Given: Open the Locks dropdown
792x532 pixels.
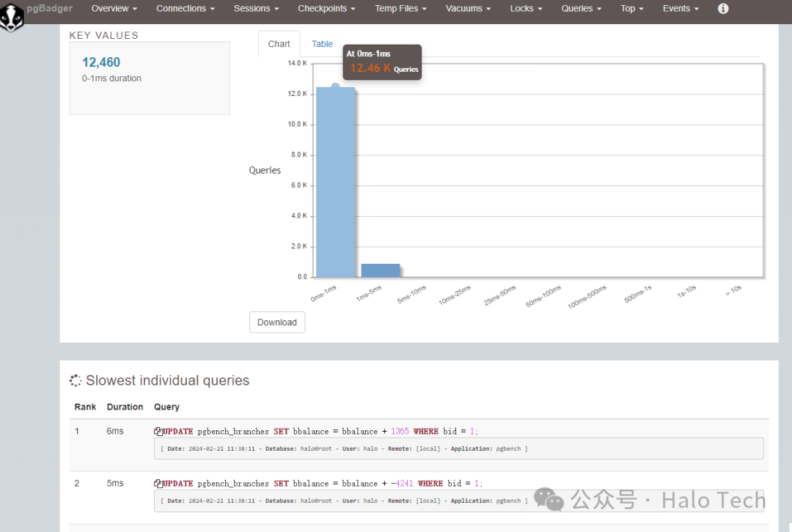Looking at the screenshot, I should [526, 9].
